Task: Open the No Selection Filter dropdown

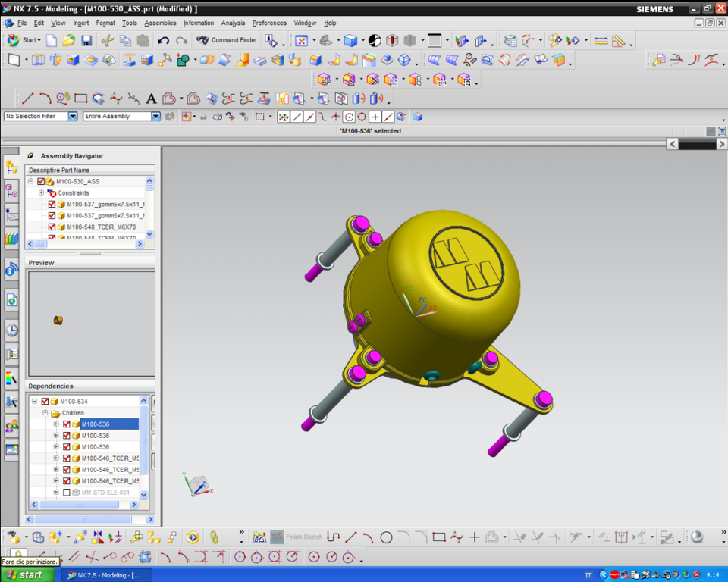Action: click(73, 117)
